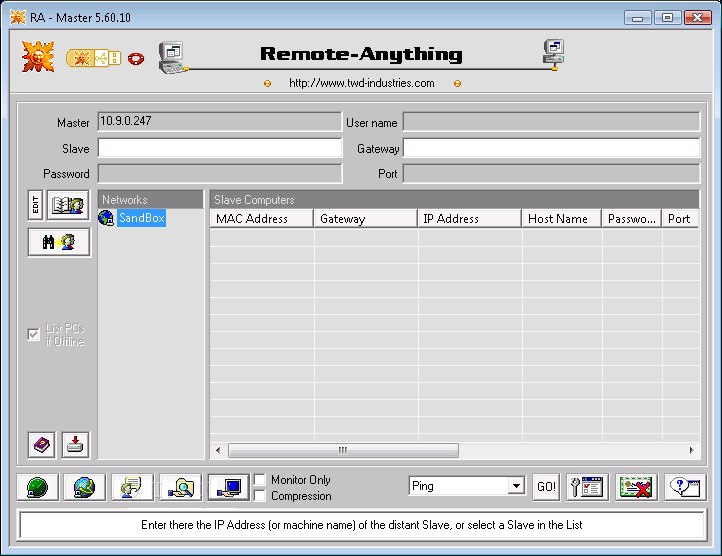Open the wrench settings checklist button
Screen dimensions: 722x556
point(588,487)
